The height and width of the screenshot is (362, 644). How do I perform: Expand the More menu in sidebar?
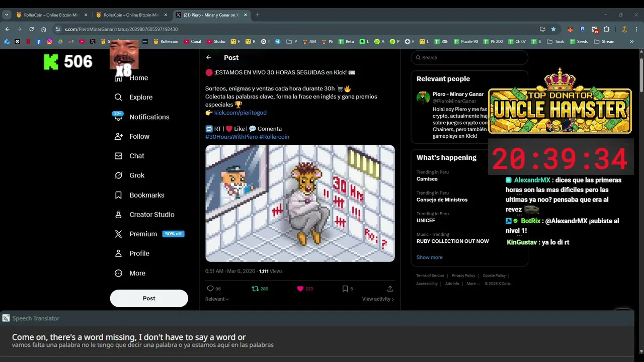click(x=130, y=273)
